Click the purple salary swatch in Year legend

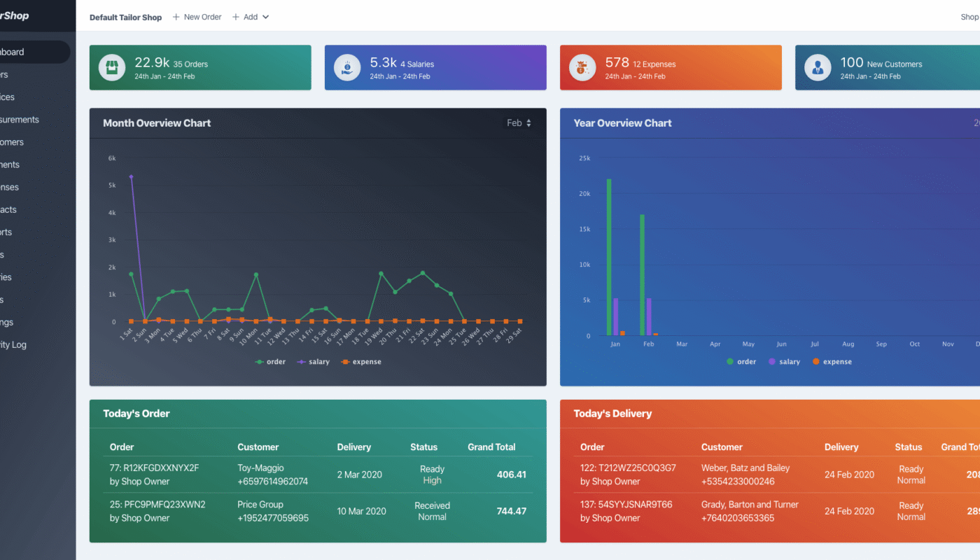click(x=772, y=362)
